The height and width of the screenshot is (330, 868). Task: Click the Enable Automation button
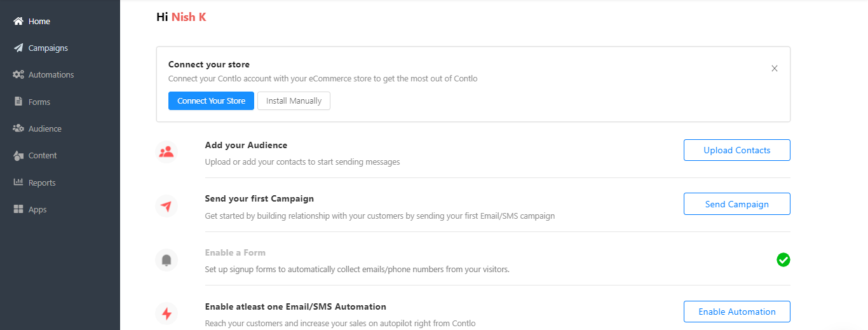tap(736, 312)
